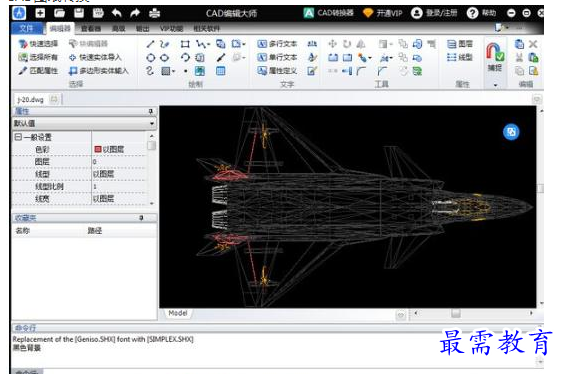Click the horizontal canvas scrollbar thumb
The width and height of the screenshot is (561, 374).
click(456, 314)
